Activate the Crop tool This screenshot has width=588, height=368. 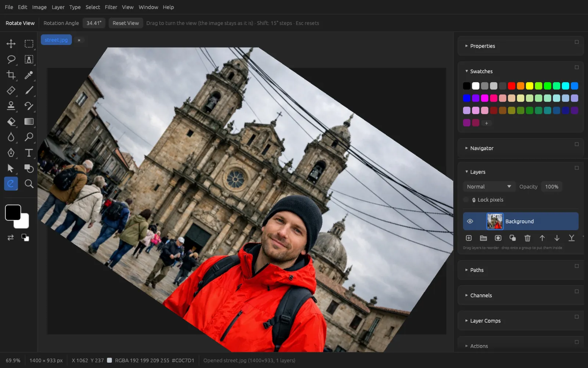11,75
